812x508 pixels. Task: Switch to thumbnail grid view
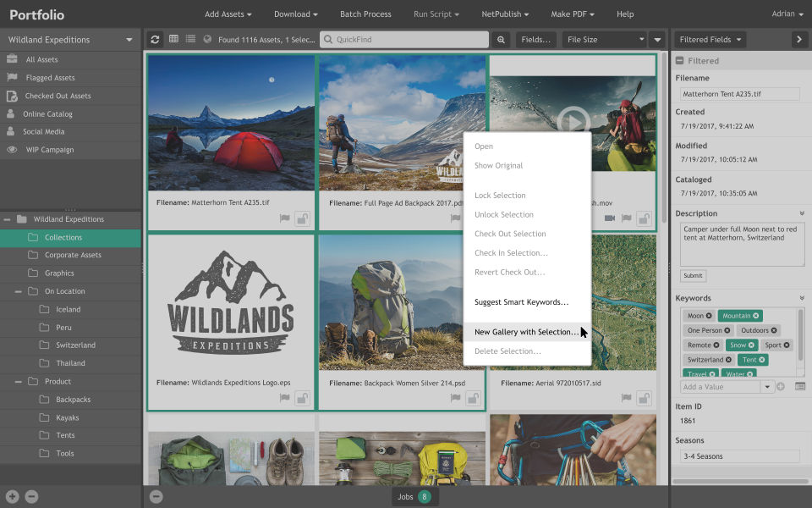tap(174, 39)
